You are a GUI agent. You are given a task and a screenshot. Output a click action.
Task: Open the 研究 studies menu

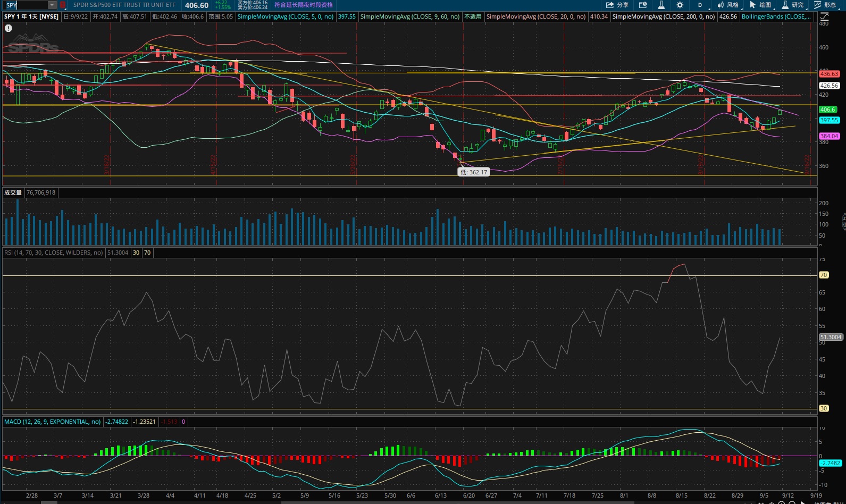(x=793, y=5)
